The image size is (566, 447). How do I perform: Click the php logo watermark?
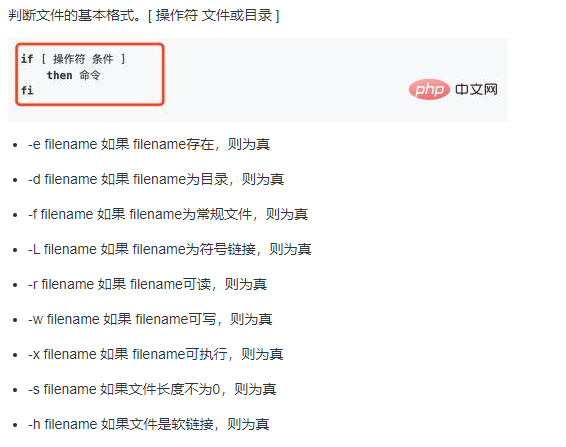pyautogui.click(x=429, y=89)
